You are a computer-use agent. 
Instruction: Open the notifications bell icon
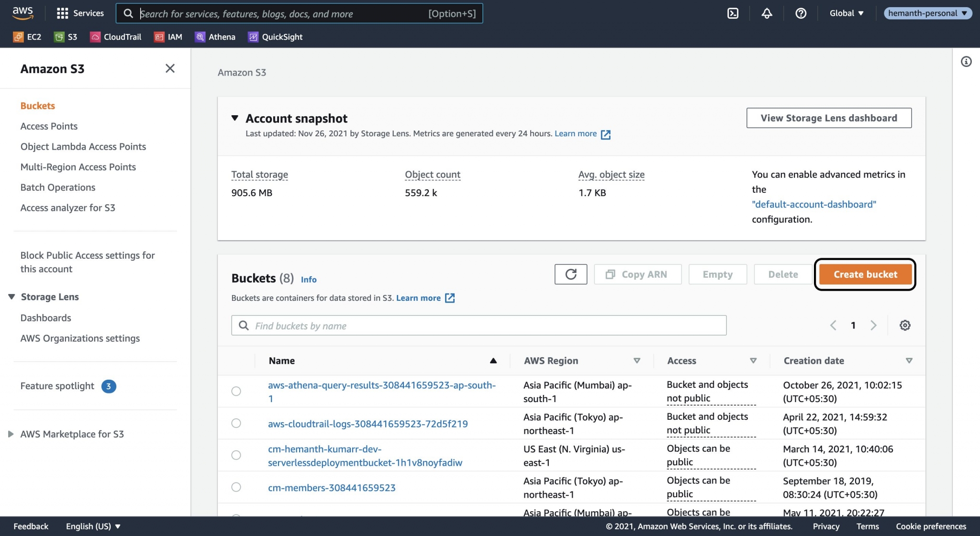click(x=767, y=13)
